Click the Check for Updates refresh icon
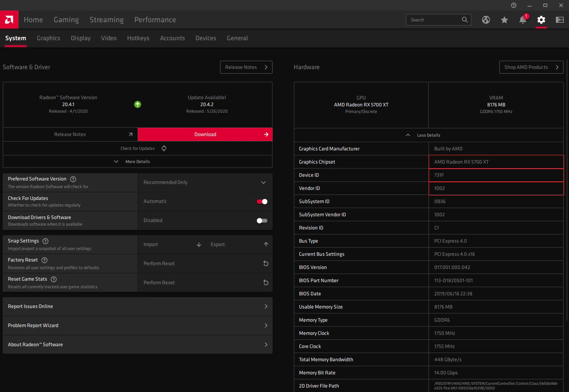Screen dimensions: 569x392 coord(164,148)
